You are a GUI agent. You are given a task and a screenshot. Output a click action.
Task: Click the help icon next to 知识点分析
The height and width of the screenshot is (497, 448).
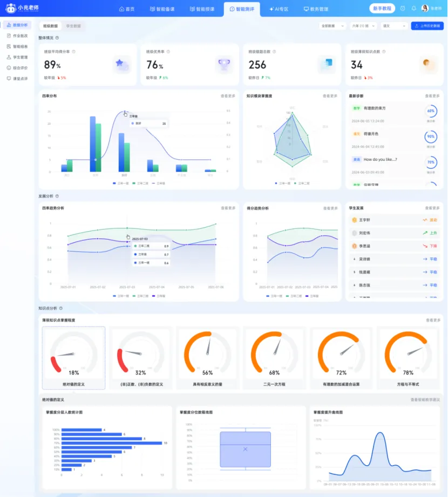(x=61, y=309)
